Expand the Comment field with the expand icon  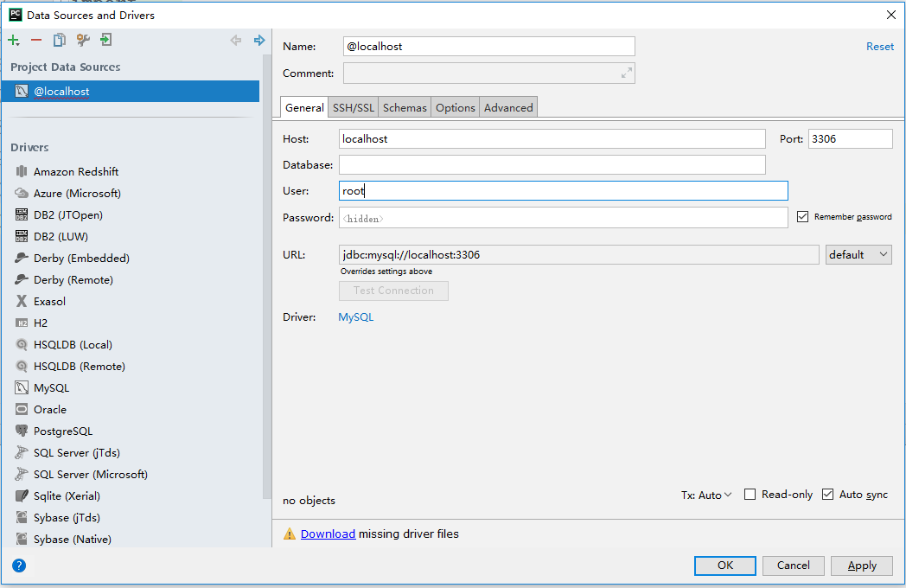coord(627,73)
